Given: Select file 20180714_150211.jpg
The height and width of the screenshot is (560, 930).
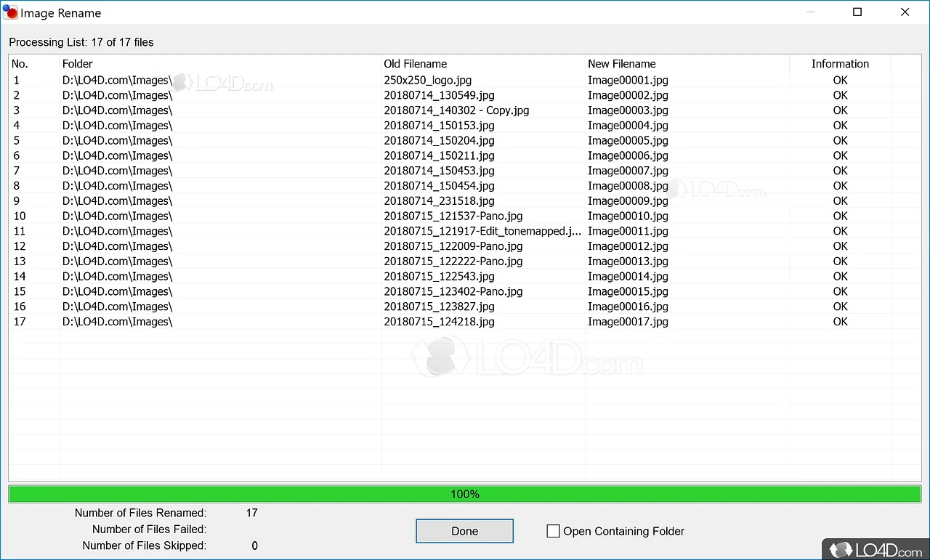Looking at the screenshot, I should [439, 155].
